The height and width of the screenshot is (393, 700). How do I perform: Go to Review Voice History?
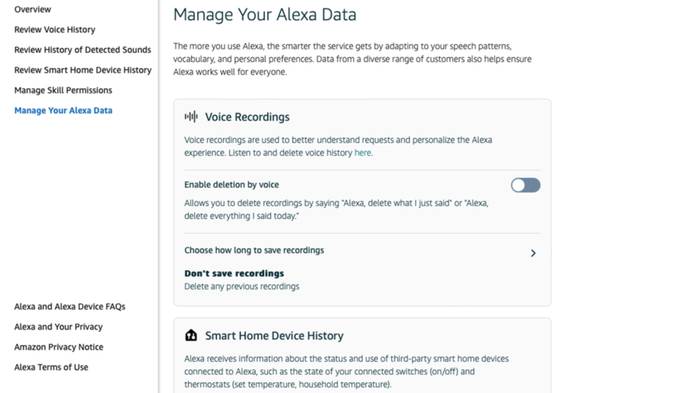tap(54, 29)
